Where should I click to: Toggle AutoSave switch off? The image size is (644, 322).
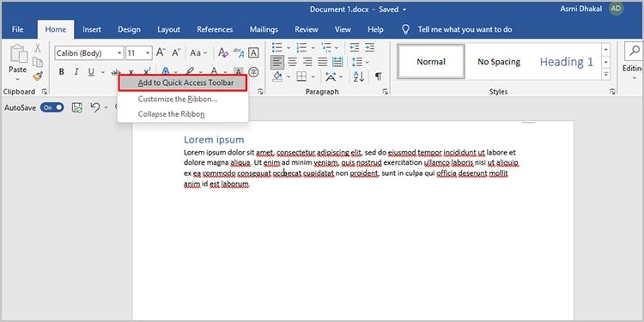[52, 107]
